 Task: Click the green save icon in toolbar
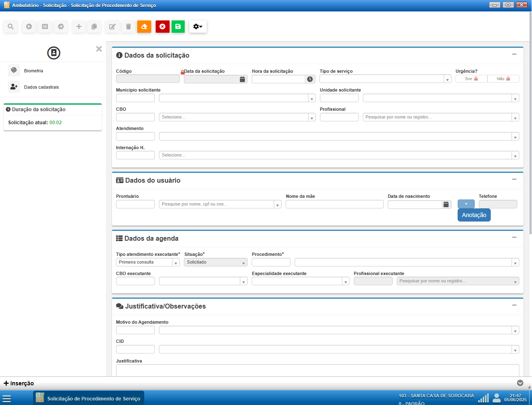pos(178,27)
